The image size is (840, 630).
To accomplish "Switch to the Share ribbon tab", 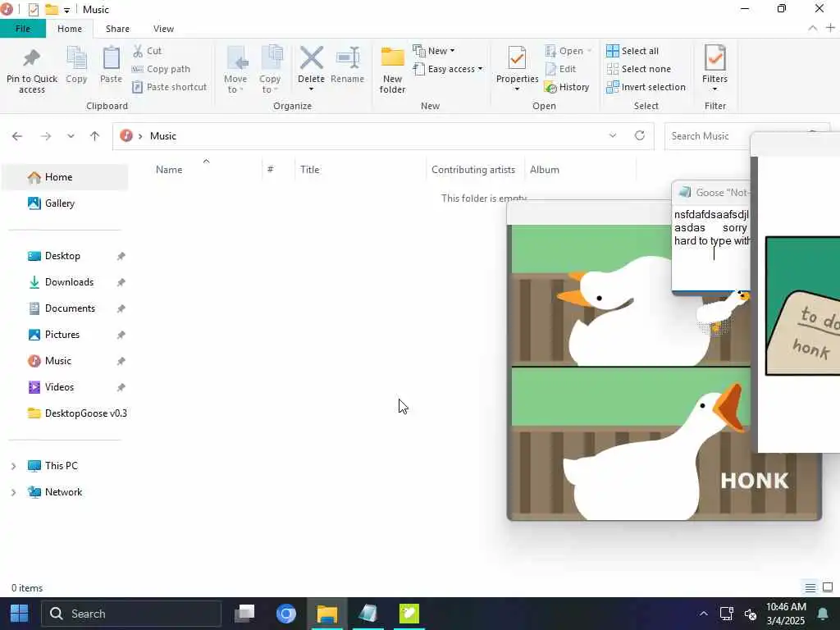I will [117, 29].
